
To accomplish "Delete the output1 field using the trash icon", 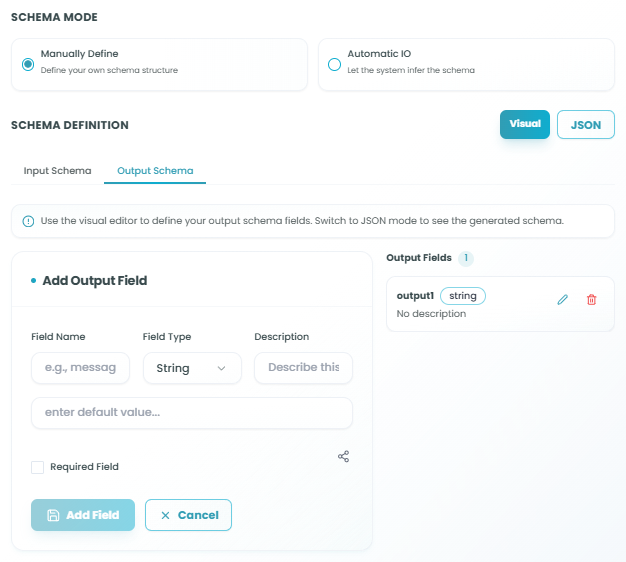I will pos(591,300).
